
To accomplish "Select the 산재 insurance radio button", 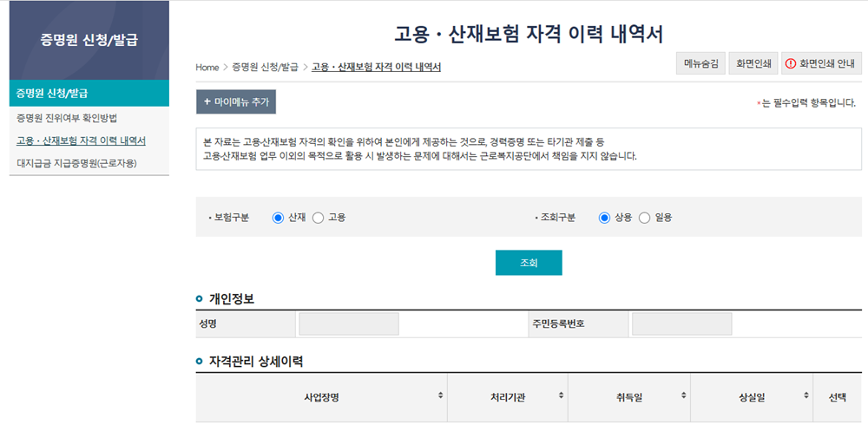I will 278,218.
